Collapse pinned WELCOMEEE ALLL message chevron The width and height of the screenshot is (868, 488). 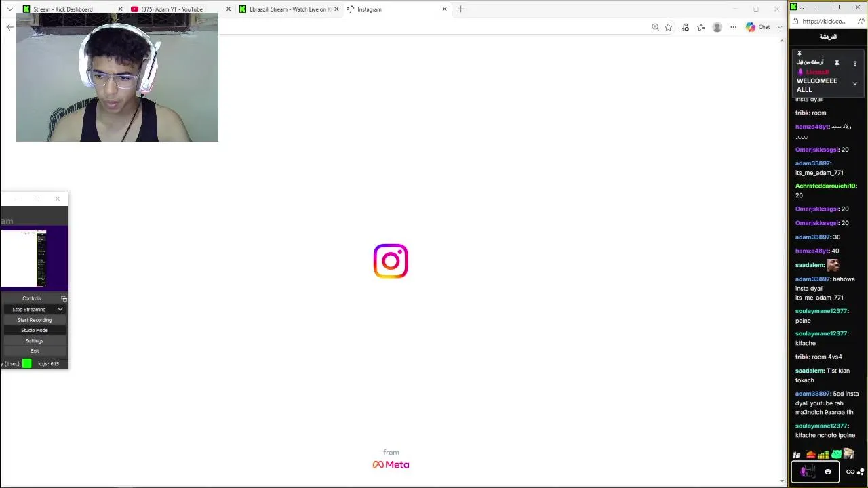tap(855, 84)
